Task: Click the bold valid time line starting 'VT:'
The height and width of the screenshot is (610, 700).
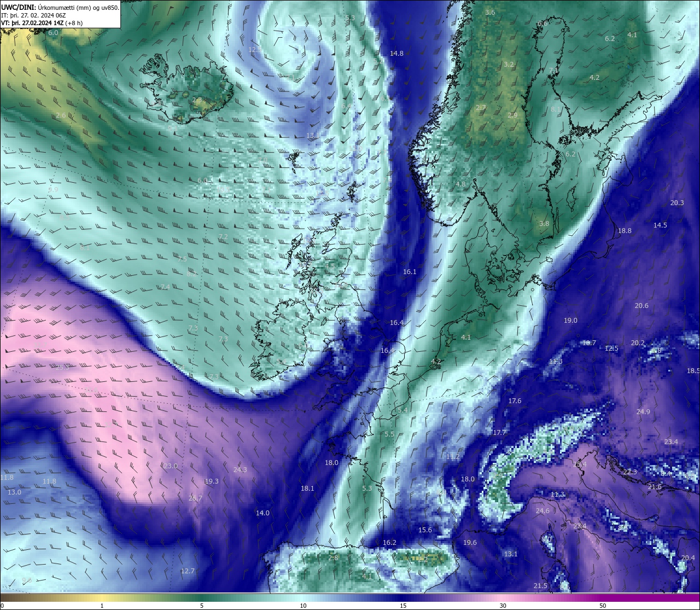Action: click(x=42, y=23)
